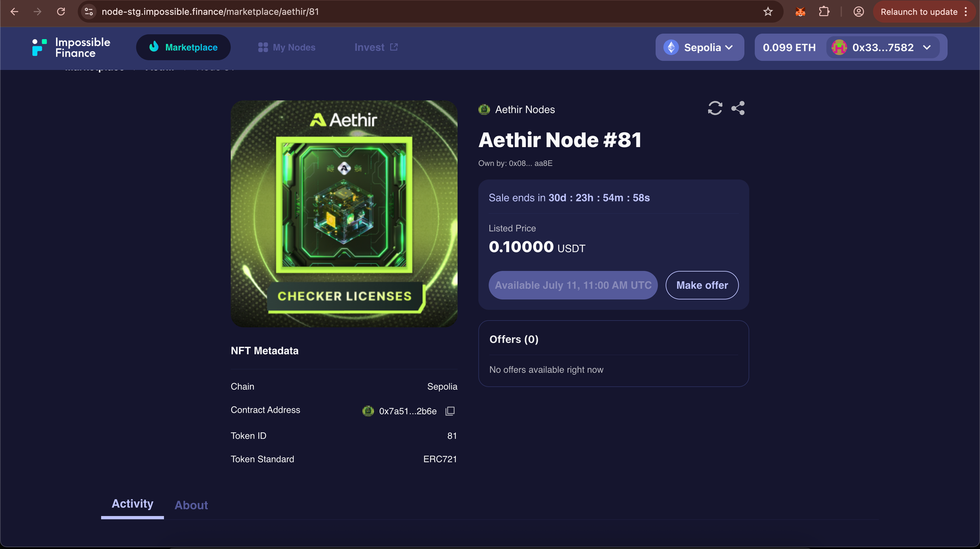Click the share icon
Screen dimensions: 980x549
[738, 108]
